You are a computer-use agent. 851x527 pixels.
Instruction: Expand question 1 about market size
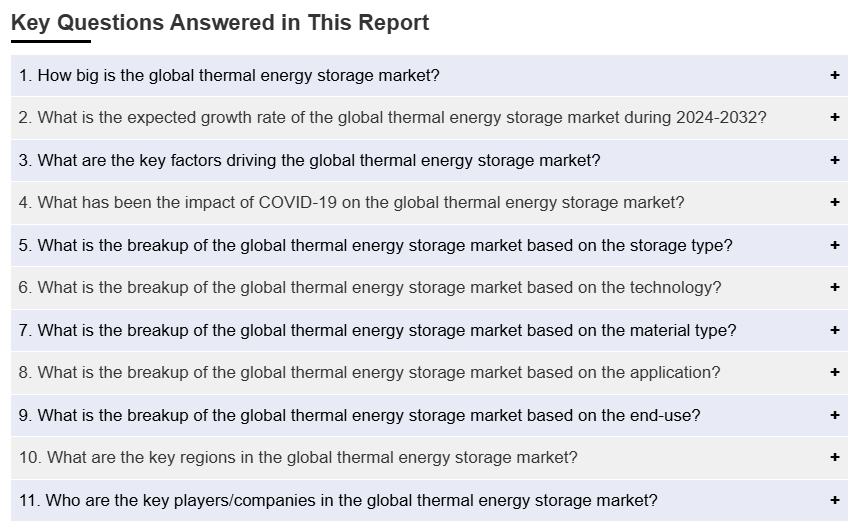[229, 75]
